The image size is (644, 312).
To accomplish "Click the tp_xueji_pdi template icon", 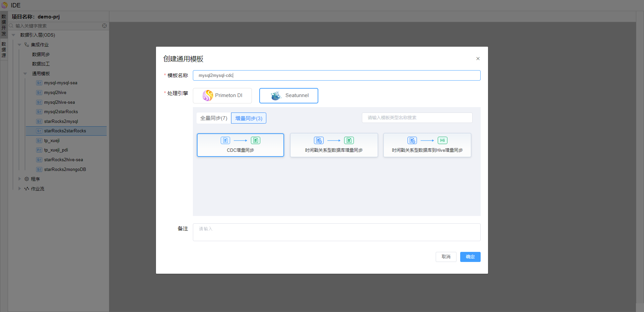I will (39, 150).
